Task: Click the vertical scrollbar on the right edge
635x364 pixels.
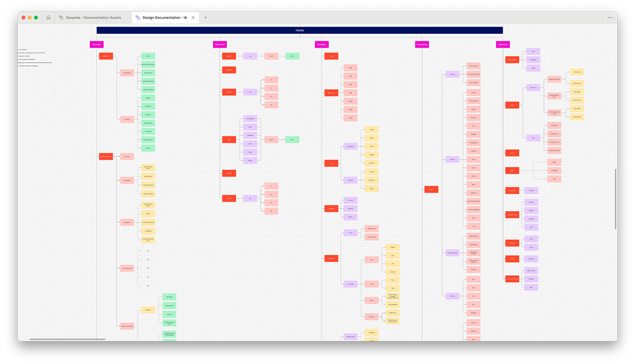Action: [x=615, y=199]
